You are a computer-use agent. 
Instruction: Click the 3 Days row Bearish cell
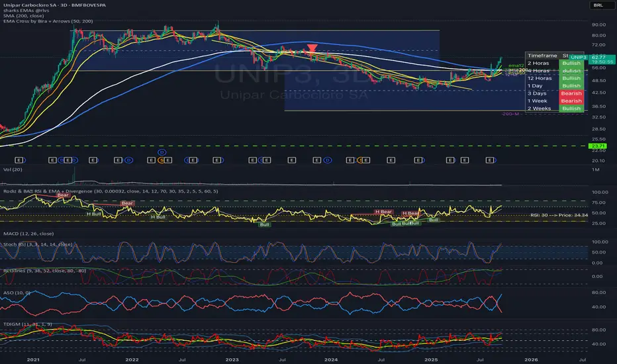571,93
